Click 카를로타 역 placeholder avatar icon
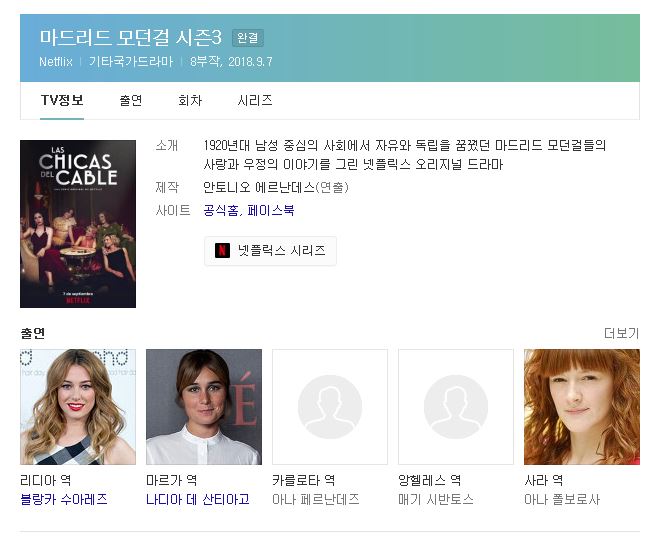This screenshot has width=654, height=545. pyautogui.click(x=329, y=406)
